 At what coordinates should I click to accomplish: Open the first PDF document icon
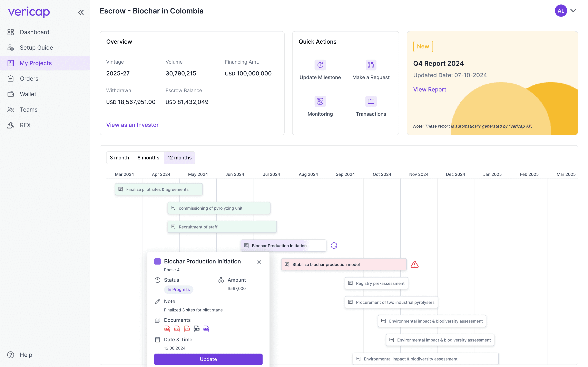coord(167,329)
